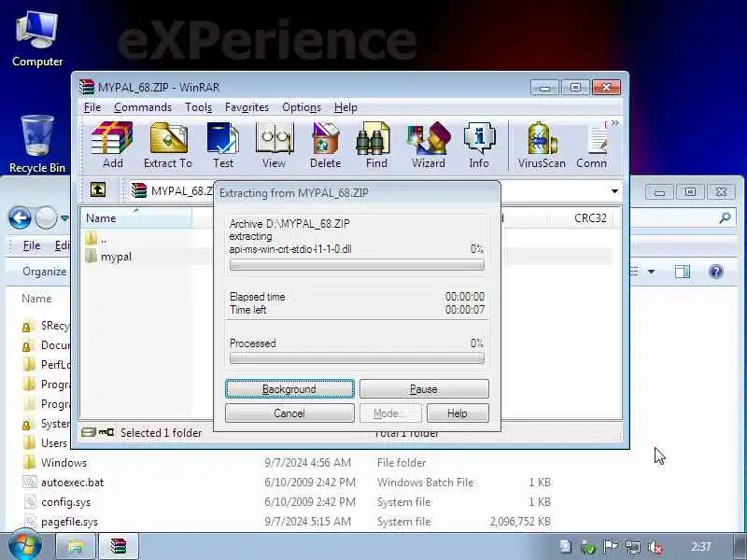Select config.sys file
The image size is (747, 560).
pos(56,502)
